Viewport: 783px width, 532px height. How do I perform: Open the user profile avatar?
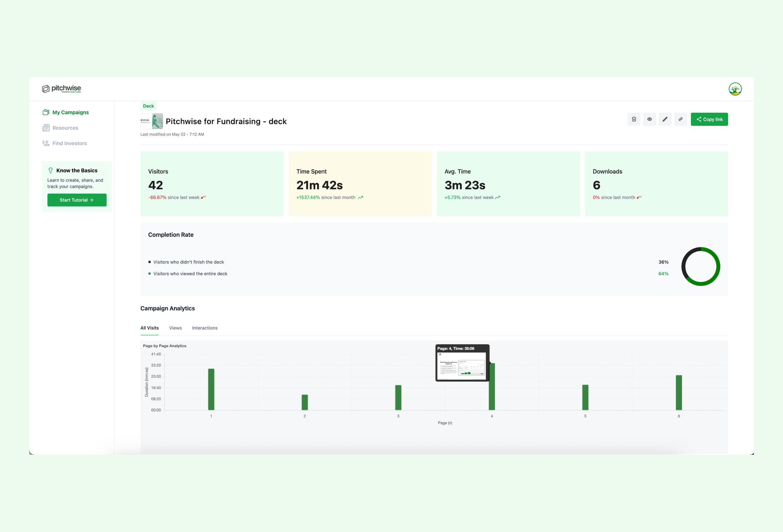735,89
